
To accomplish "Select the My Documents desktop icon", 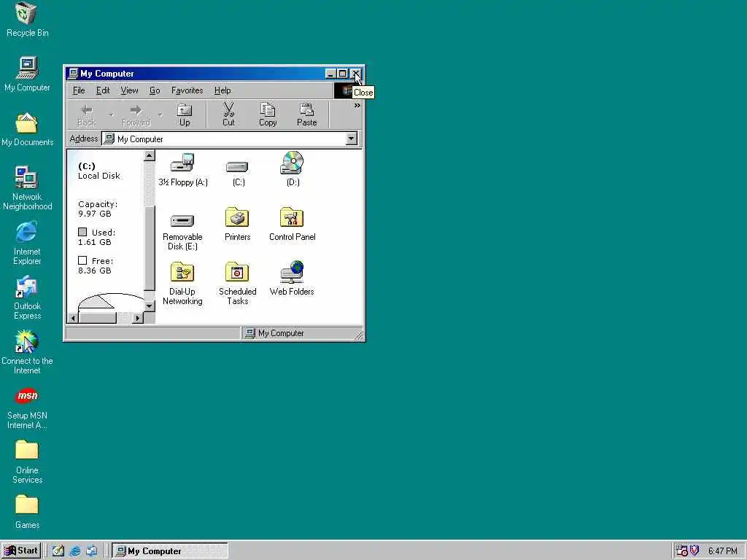I will pos(27,129).
